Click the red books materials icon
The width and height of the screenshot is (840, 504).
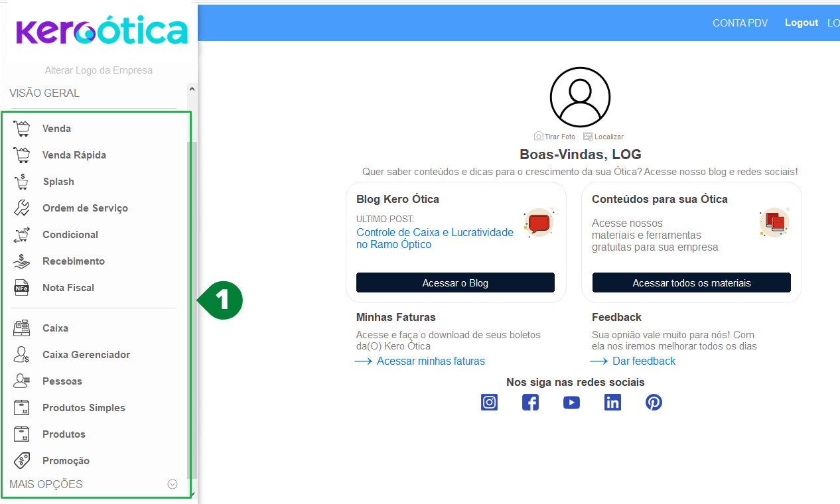tap(774, 222)
